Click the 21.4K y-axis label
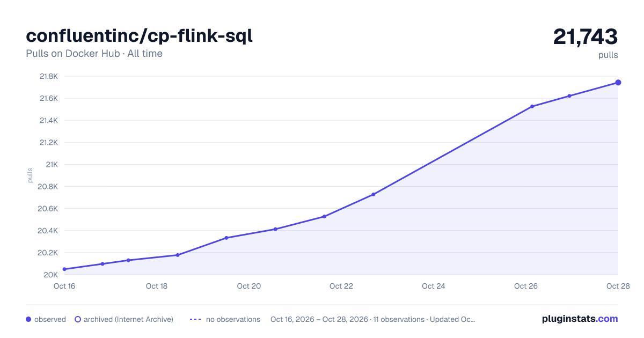This screenshot has width=644, height=338. (48, 120)
